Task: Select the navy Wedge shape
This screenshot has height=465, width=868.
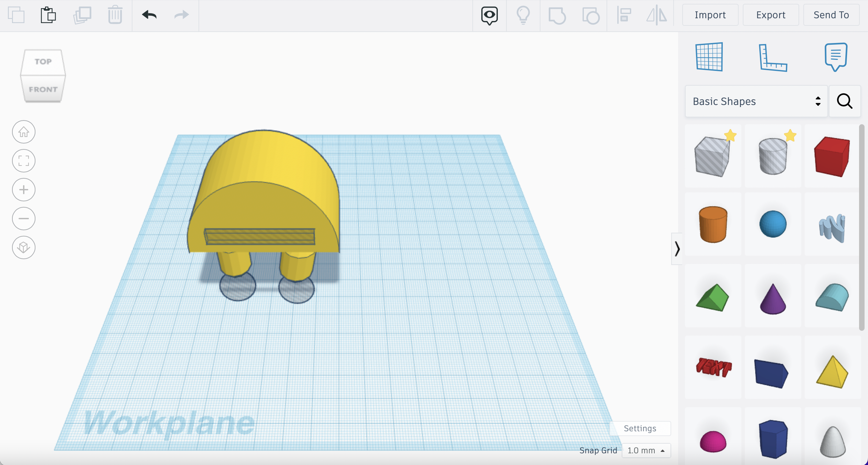Action: [771, 373]
